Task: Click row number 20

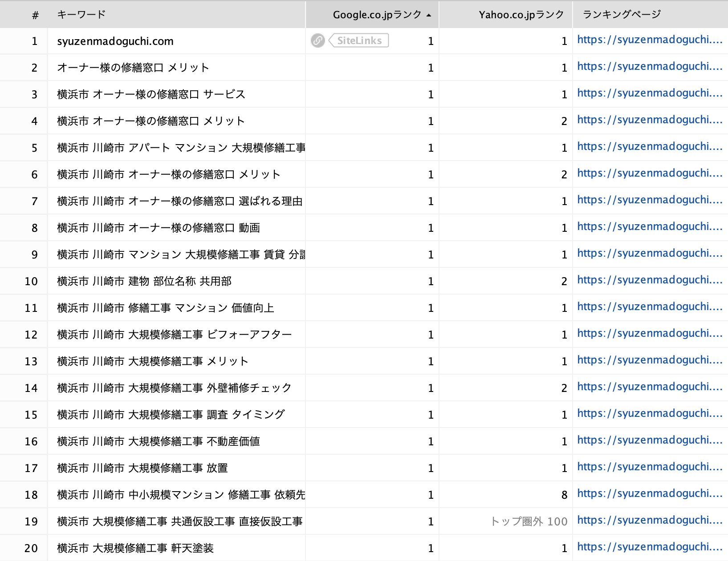Action: [x=31, y=548]
